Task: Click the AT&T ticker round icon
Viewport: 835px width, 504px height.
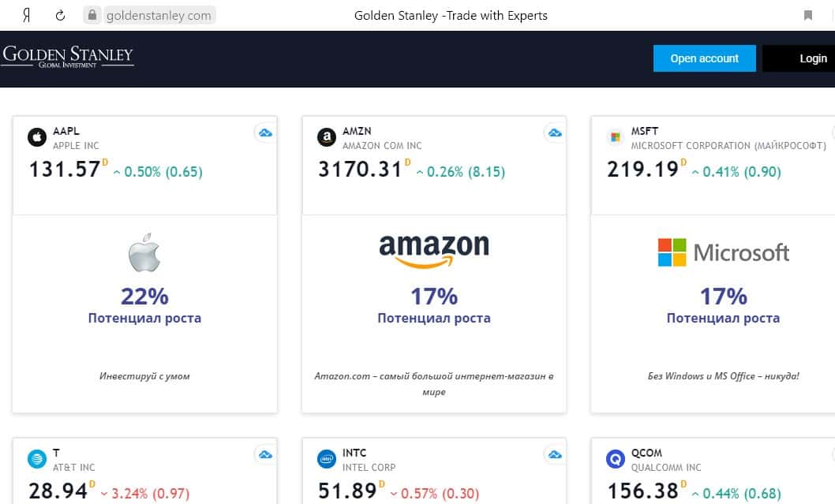Action: [x=37, y=459]
